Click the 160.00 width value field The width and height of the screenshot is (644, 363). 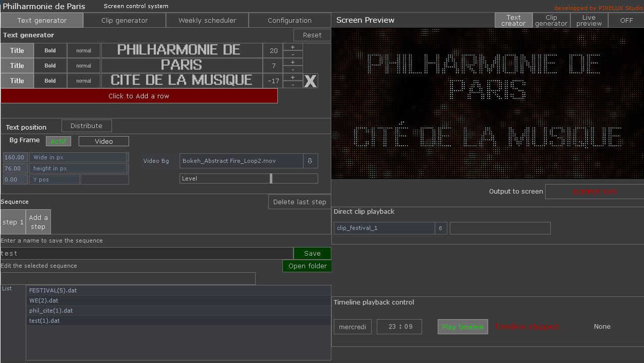point(15,157)
